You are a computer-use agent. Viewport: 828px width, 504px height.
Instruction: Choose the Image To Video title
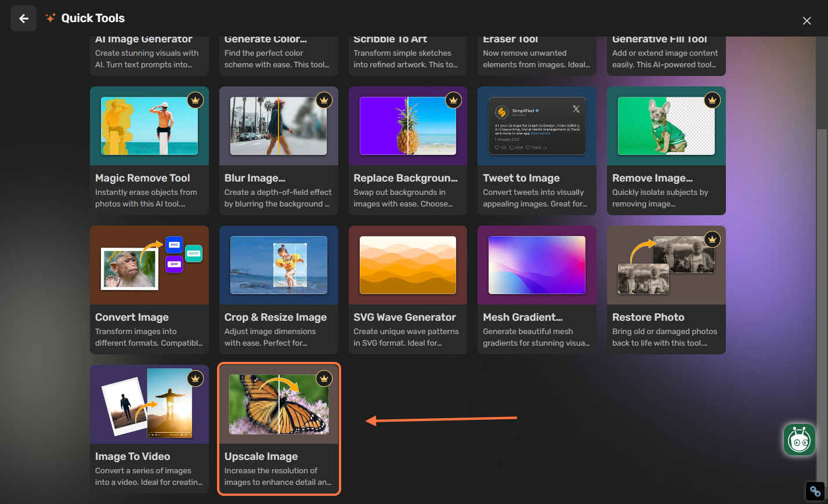tap(133, 456)
